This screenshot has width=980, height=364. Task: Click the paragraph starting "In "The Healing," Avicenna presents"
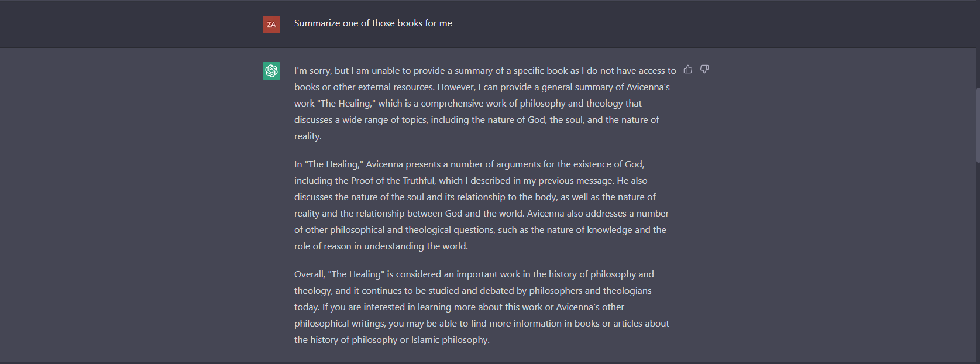482,205
